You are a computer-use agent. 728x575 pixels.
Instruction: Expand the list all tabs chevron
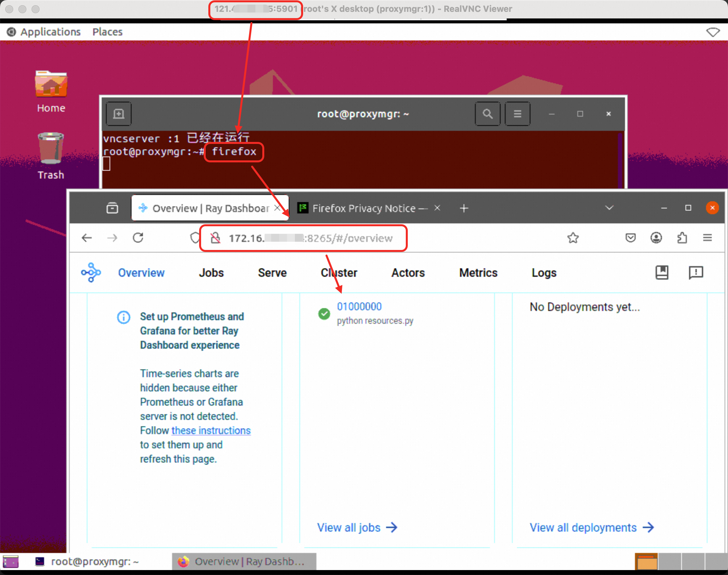coord(609,208)
